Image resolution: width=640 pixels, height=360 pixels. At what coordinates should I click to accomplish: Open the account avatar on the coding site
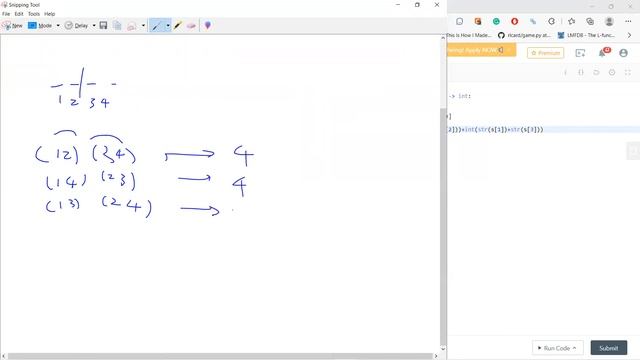coord(623,53)
